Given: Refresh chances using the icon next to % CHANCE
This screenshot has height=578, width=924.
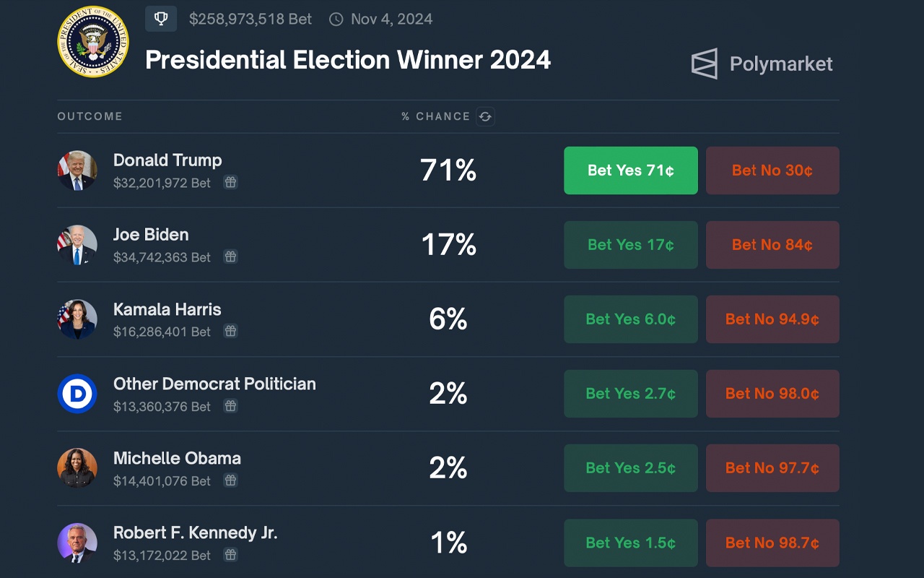Looking at the screenshot, I should [484, 116].
